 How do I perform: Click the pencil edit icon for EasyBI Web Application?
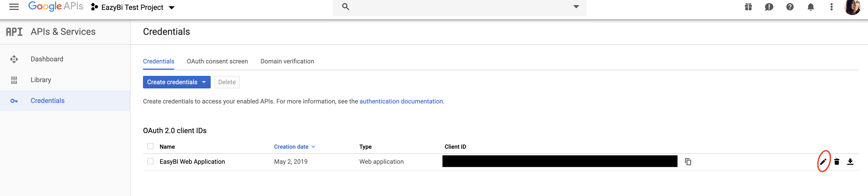click(823, 162)
